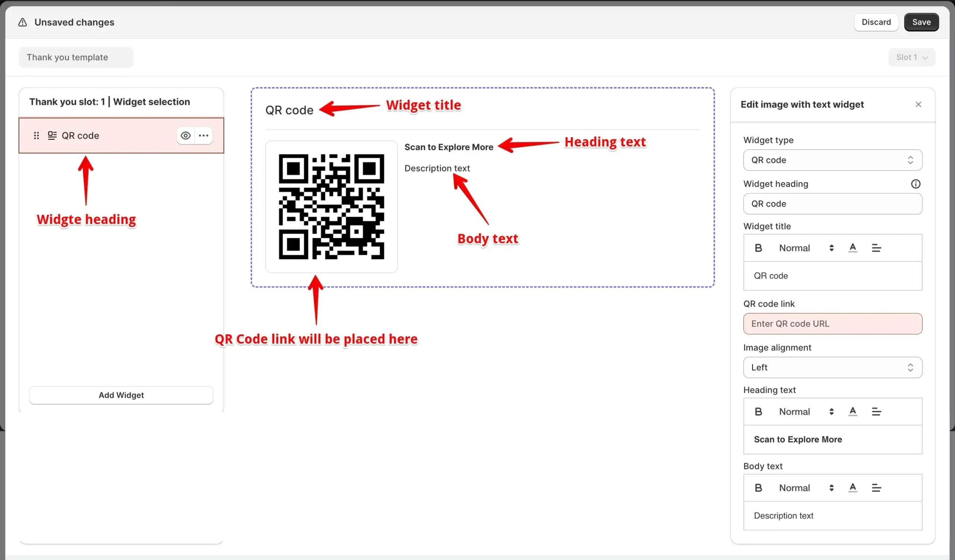Toggle bold in Widget title toolbar

758,248
